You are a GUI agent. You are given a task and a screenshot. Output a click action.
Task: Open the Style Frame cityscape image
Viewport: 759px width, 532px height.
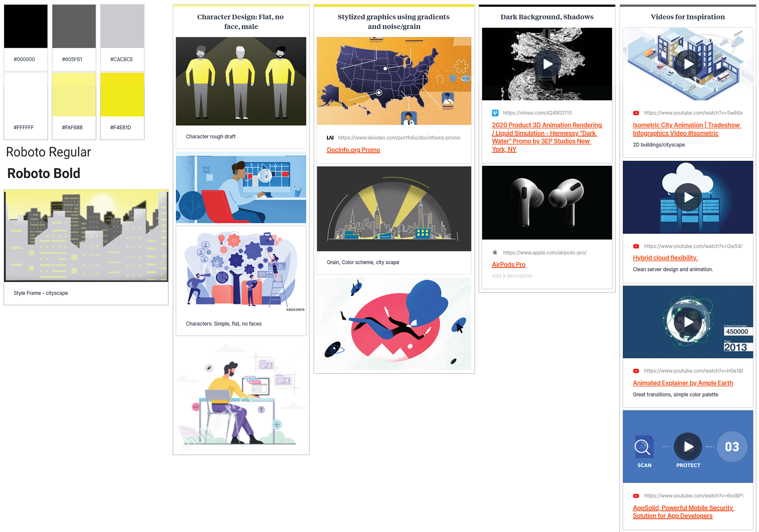(86, 236)
